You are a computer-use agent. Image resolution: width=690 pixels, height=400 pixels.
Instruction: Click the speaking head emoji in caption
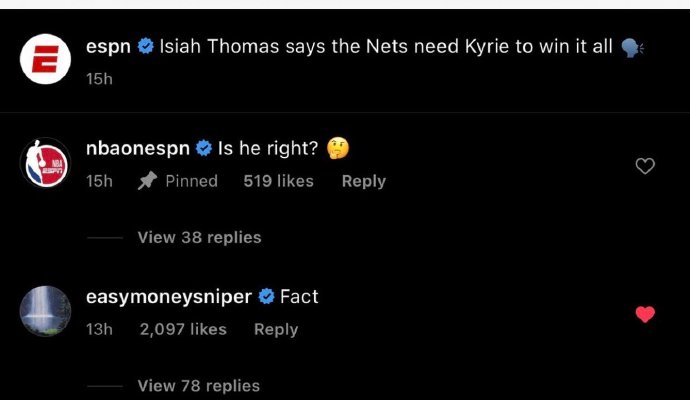pos(632,47)
